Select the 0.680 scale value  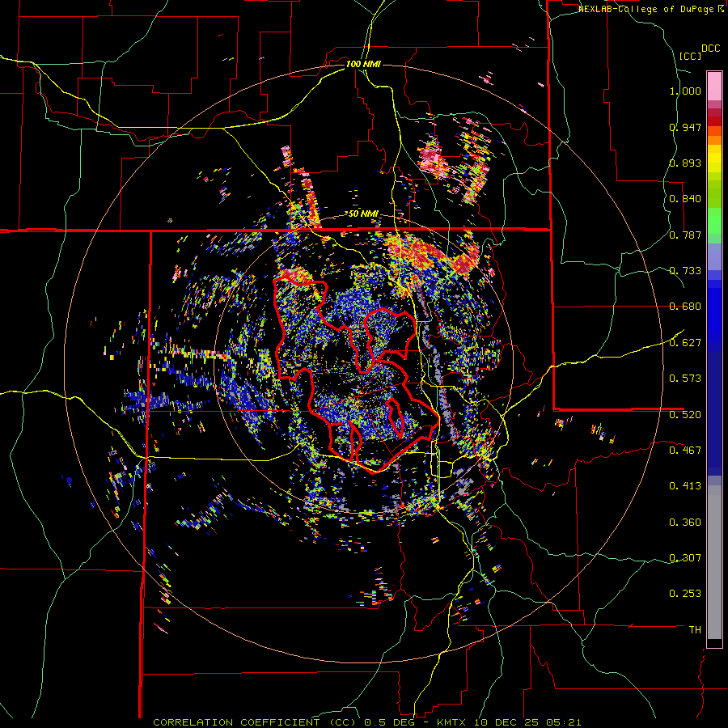[x=685, y=307]
